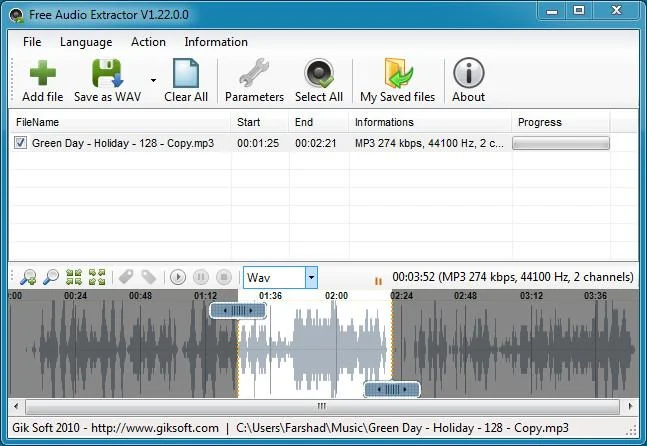Open the File menu
The height and width of the screenshot is (446, 647).
pyautogui.click(x=32, y=42)
